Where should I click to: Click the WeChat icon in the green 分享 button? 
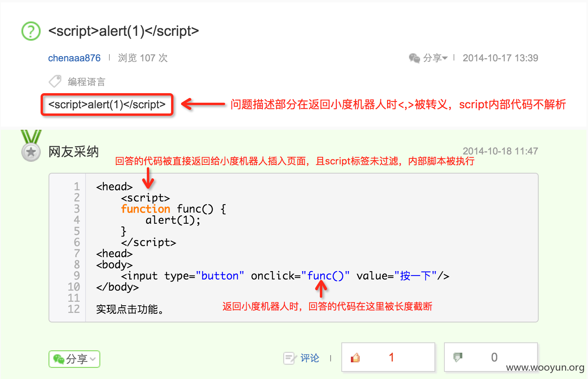(58, 359)
